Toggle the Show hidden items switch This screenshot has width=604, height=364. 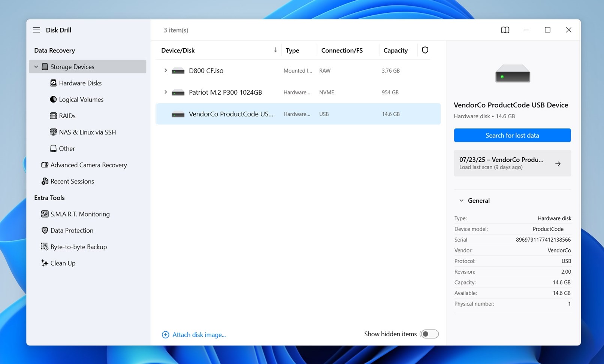click(x=429, y=334)
